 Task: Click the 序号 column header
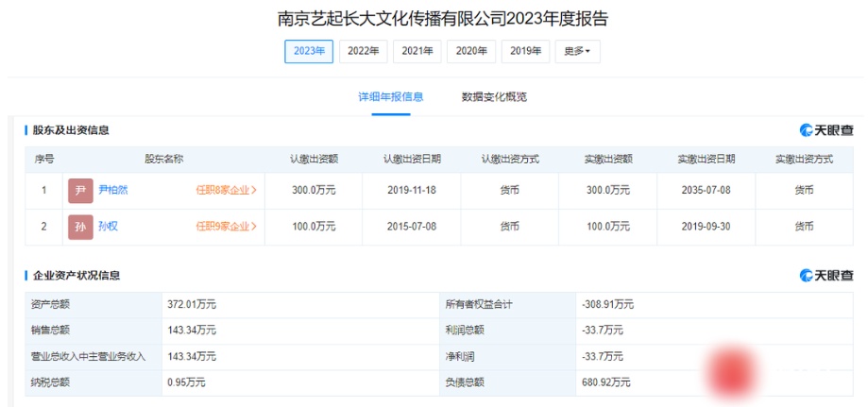(x=44, y=160)
